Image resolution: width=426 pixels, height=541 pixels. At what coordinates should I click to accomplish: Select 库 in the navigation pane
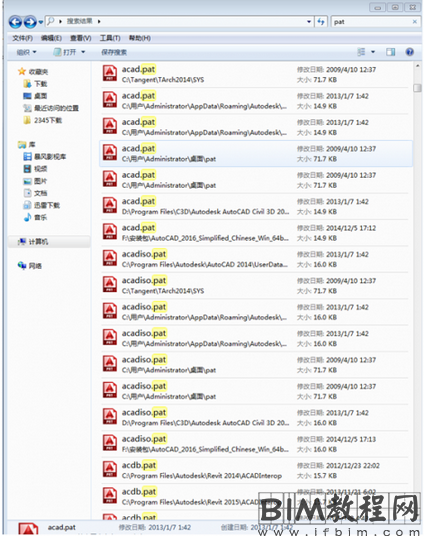32,145
